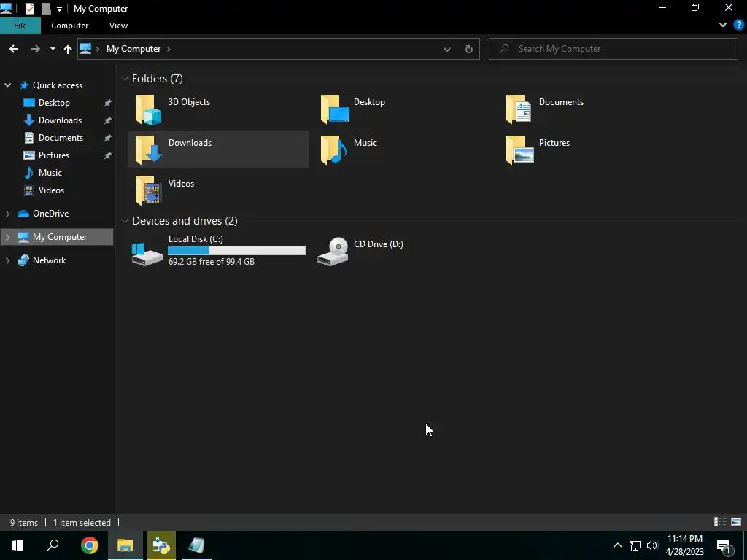Open the View ribbon tab
This screenshot has height=560, width=747.
point(118,26)
